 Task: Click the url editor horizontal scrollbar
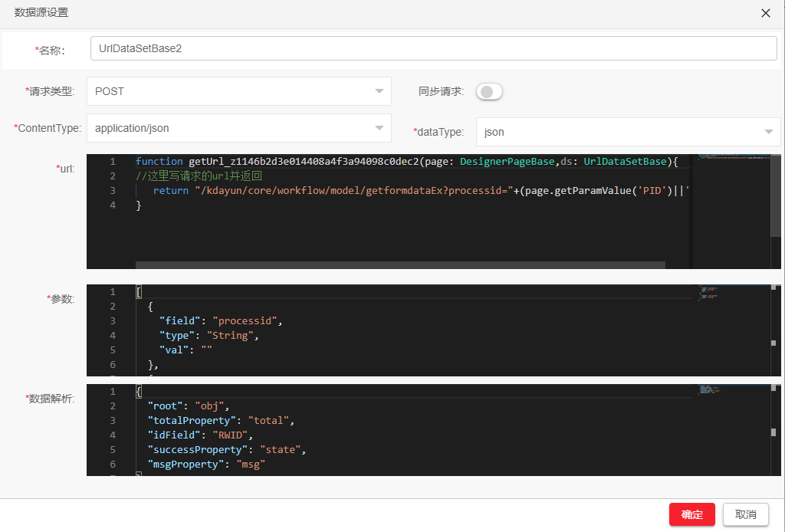click(400, 264)
